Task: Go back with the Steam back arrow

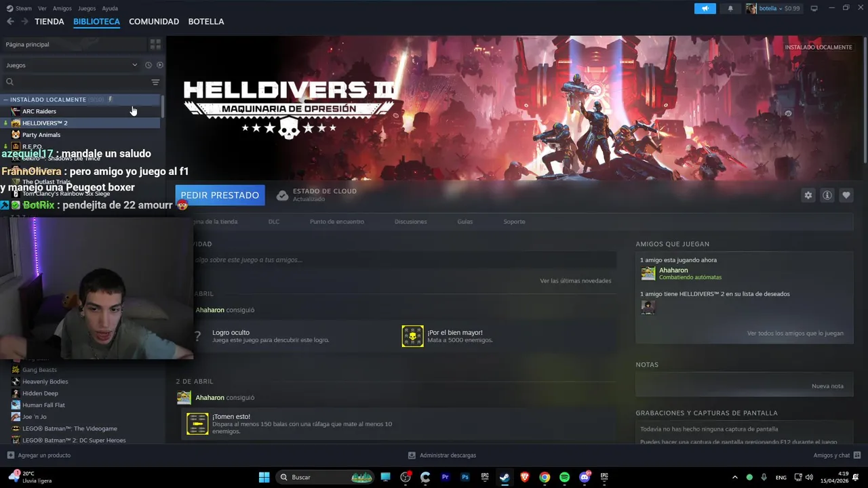Action: (10, 22)
